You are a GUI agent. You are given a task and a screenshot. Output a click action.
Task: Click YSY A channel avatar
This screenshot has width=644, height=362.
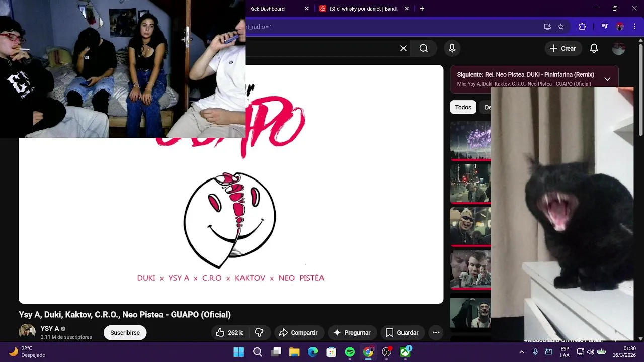point(27,332)
